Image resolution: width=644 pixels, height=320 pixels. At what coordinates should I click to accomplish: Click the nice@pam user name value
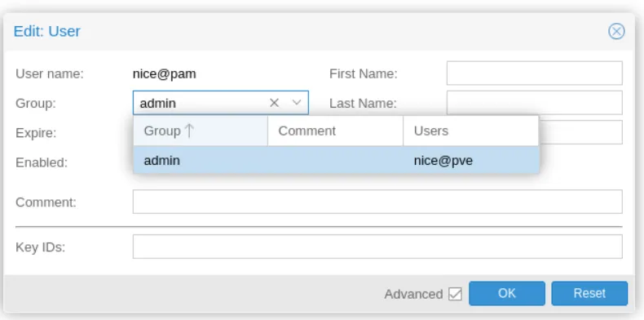pos(165,73)
